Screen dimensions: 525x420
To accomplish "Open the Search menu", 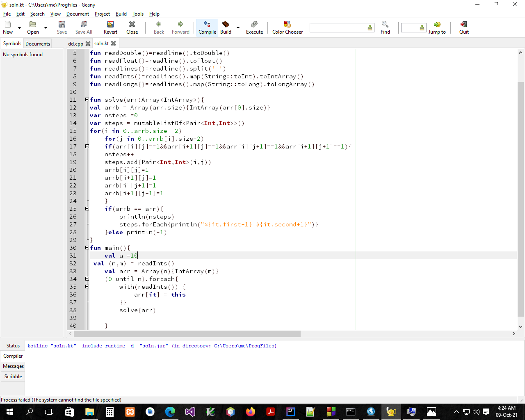I will pos(37,14).
